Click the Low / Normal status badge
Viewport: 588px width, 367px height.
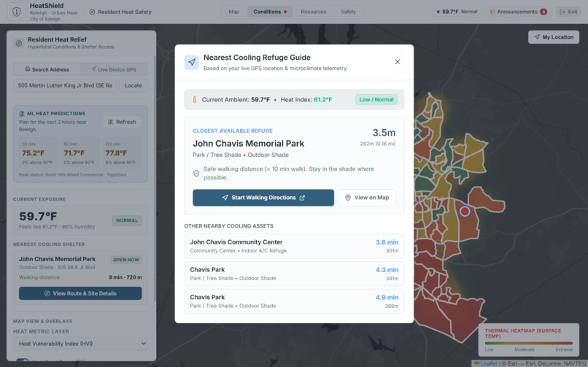[376, 100]
